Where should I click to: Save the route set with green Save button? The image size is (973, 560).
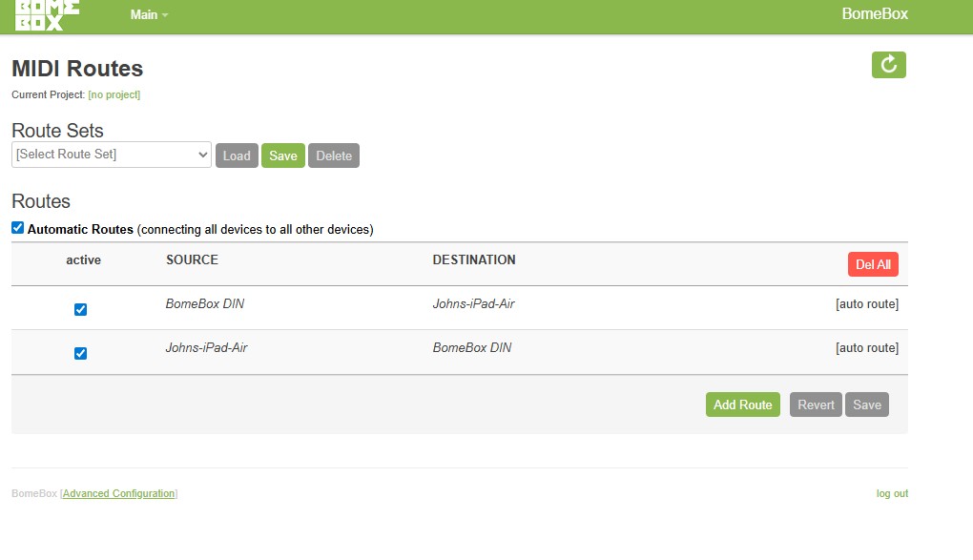point(283,156)
